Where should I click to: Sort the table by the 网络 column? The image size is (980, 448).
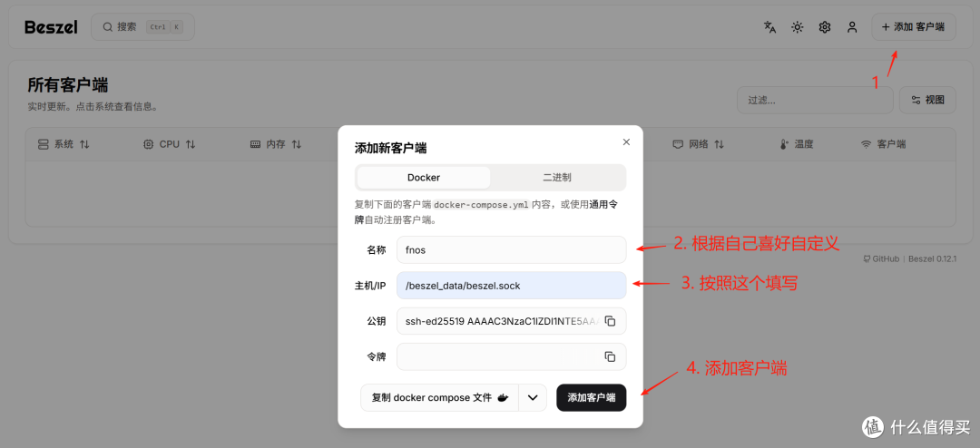pyautogui.click(x=698, y=144)
